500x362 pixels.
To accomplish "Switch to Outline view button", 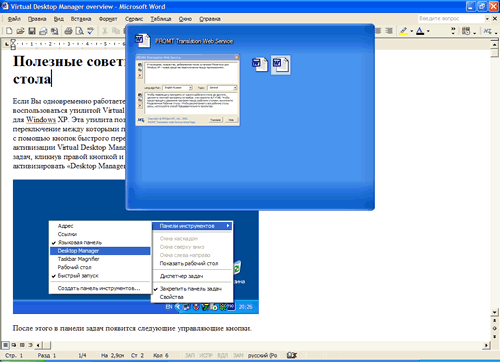I will [30, 345].
